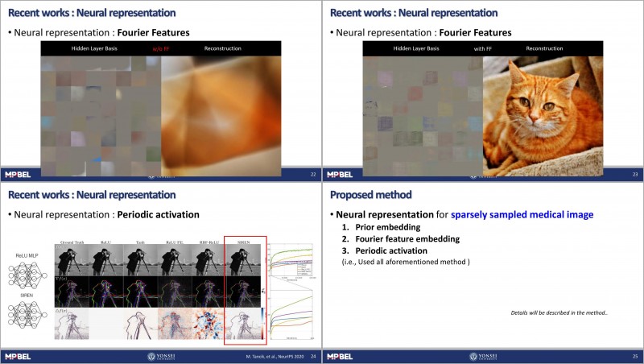Click the 'ReLU MLP' label
This screenshot has width=644, height=364.
click(x=27, y=255)
